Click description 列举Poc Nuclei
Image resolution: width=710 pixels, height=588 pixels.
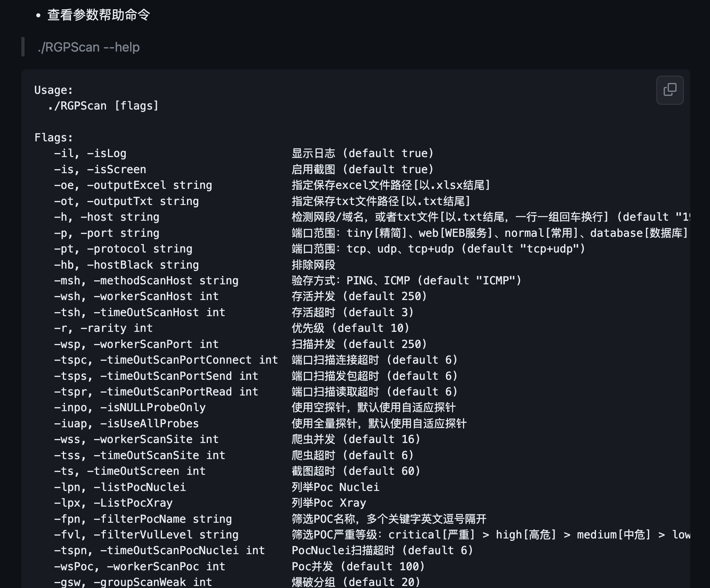tap(336, 487)
